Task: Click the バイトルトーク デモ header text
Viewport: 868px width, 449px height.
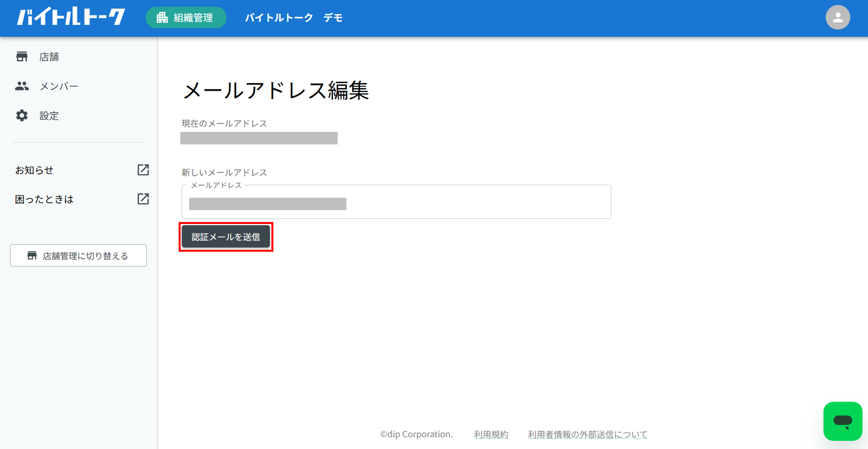Action: (x=293, y=17)
